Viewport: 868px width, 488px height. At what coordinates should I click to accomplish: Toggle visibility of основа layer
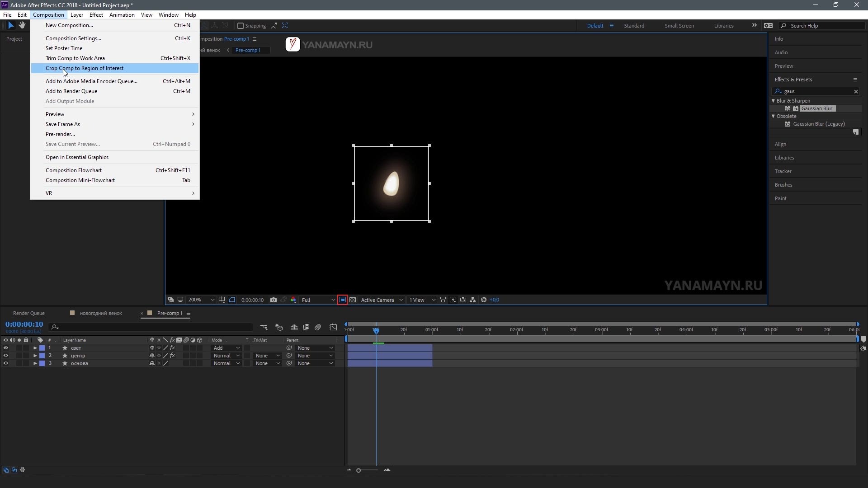pyautogui.click(x=5, y=363)
